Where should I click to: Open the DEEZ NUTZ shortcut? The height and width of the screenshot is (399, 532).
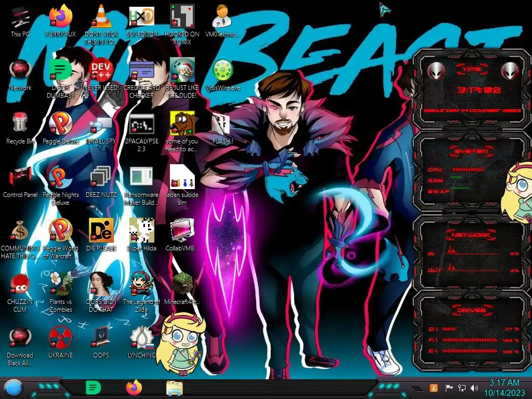point(101,182)
